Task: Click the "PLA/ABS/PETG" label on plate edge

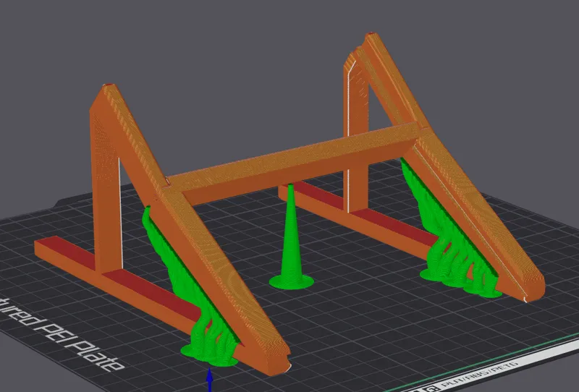Action: tap(479, 376)
